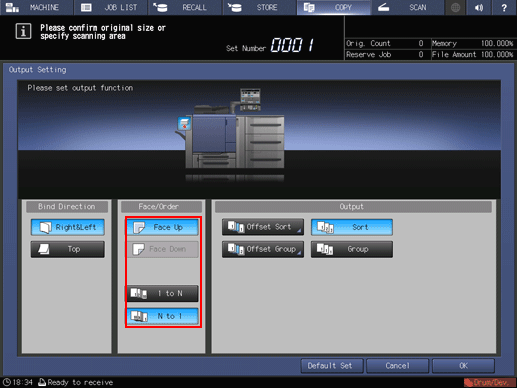Enable 1 to N page order
Viewport: 517px width, 388px height.
162,294
